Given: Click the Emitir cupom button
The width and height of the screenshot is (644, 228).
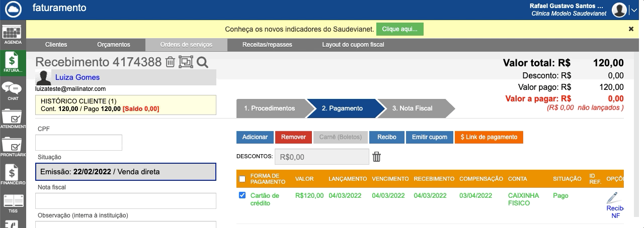Looking at the screenshot, I should [x=430, y=137].
